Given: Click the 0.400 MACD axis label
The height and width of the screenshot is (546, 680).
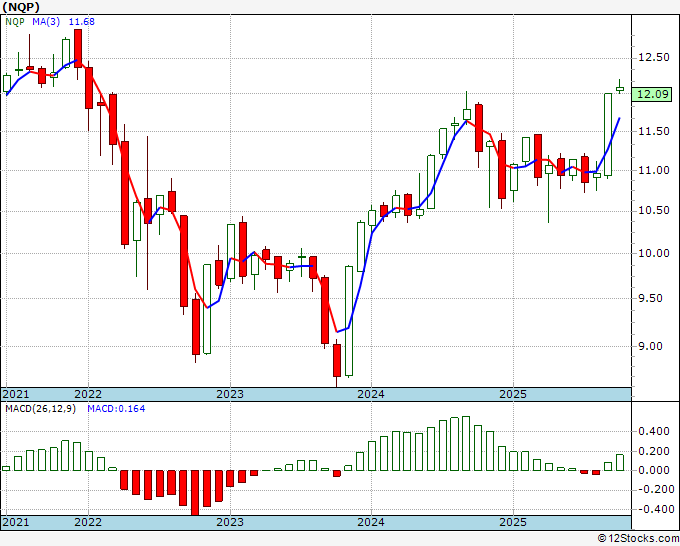Looking at the screenshot, I should click(654, 432).
